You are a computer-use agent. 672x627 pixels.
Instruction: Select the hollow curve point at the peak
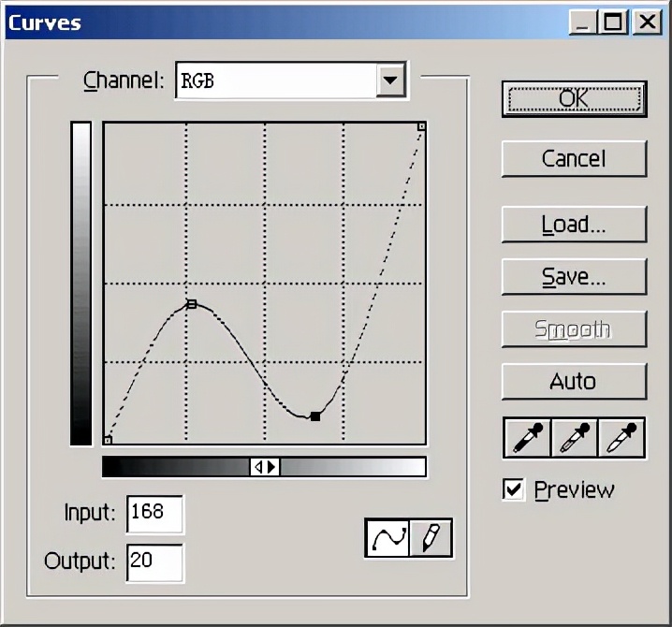(x=192, y=304)
